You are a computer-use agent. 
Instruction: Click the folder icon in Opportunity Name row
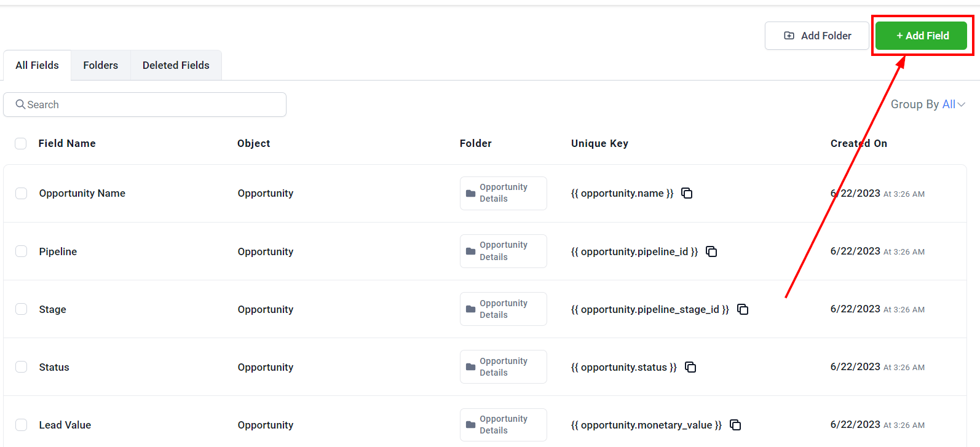tap(471, 193)
